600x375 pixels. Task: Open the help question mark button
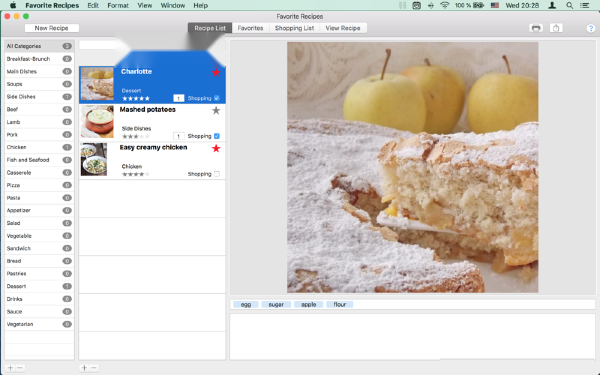click(590, 28)
